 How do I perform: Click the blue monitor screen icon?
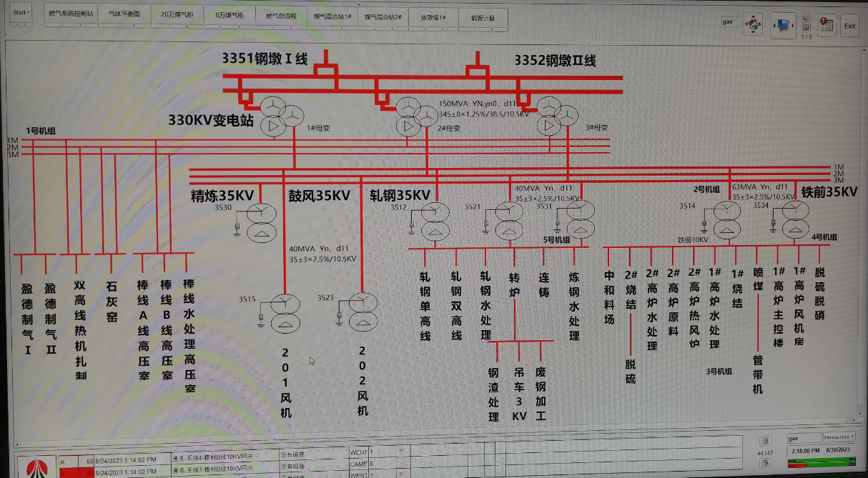784,25
